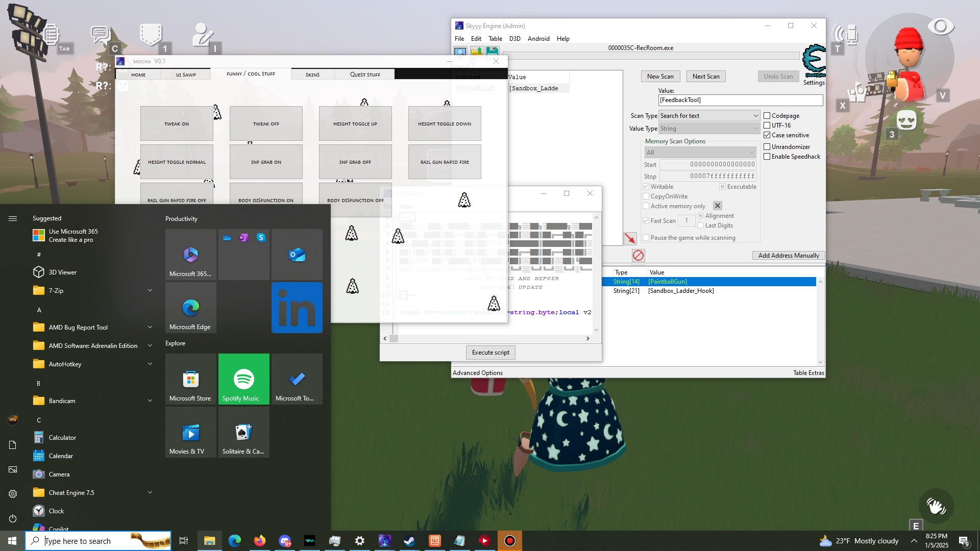Open the Scan Type dropdown

pos(708,116)
